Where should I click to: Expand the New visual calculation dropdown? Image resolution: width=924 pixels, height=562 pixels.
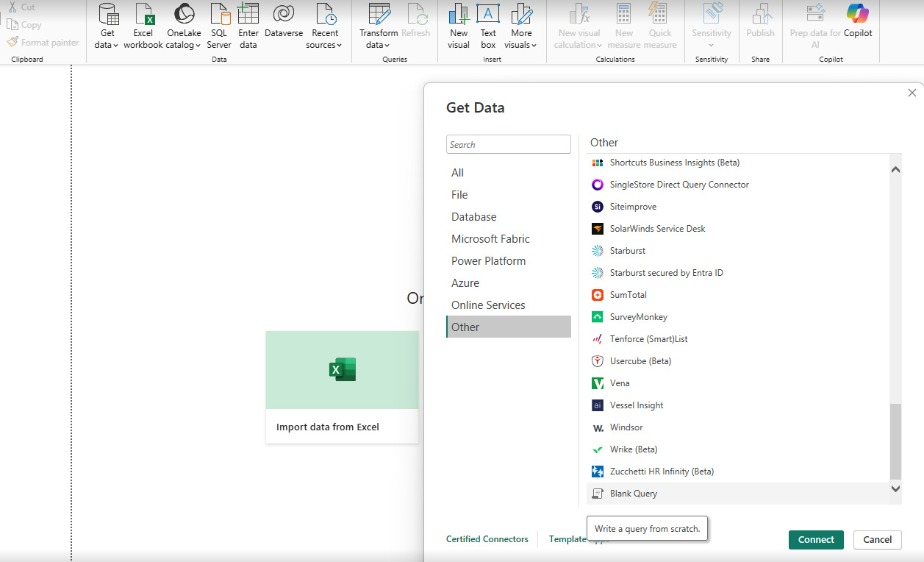(598, 46)
